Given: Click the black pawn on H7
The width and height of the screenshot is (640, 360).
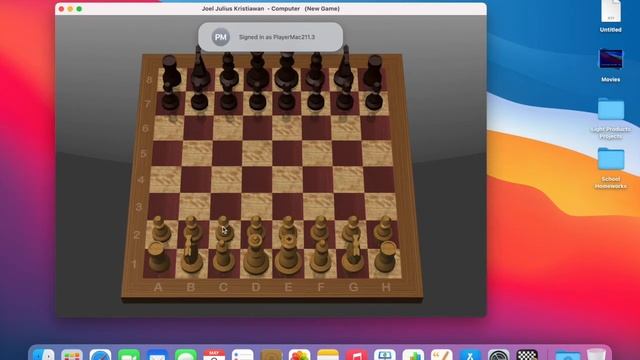Looking at the screenshot, I should (374, 97).
